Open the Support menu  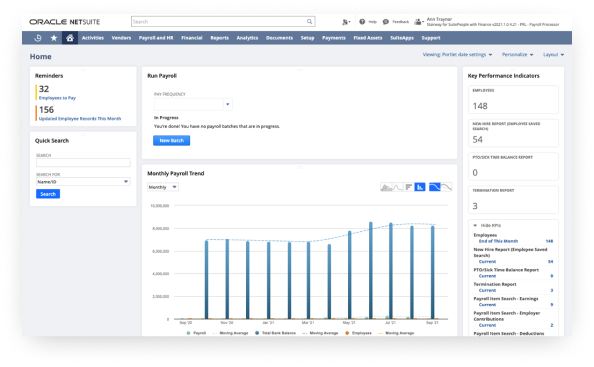pyautogui.click(x=431, y=38)
